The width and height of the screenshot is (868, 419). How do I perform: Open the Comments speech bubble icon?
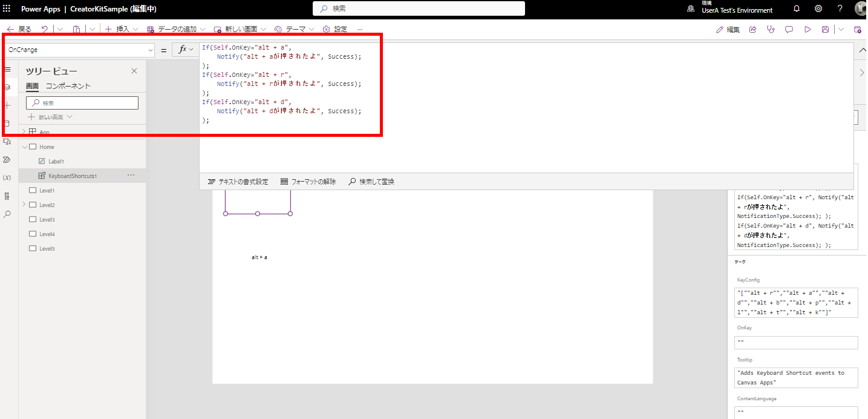[x=789, y=29]
